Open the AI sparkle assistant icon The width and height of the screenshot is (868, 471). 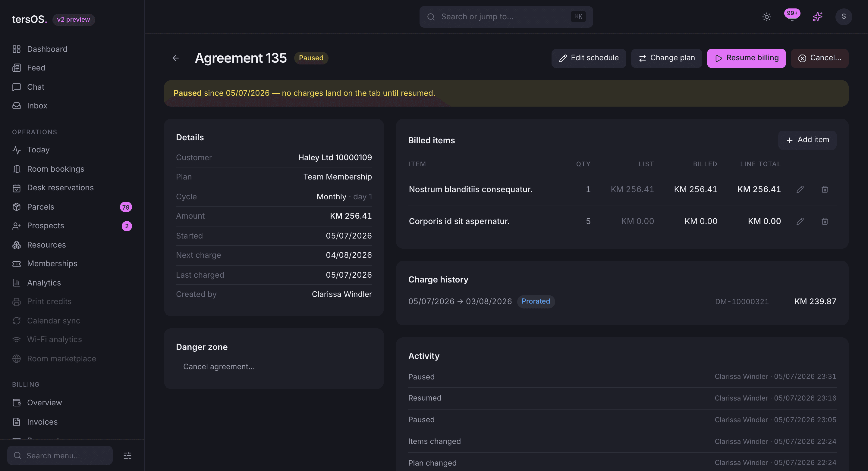tap(817, 17)
